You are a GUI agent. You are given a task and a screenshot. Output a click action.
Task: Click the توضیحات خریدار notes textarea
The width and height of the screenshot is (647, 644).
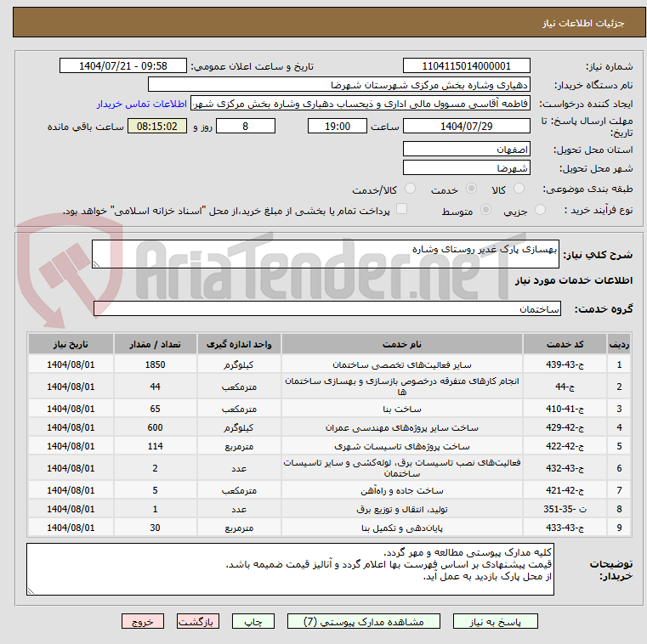pos(290,569)
